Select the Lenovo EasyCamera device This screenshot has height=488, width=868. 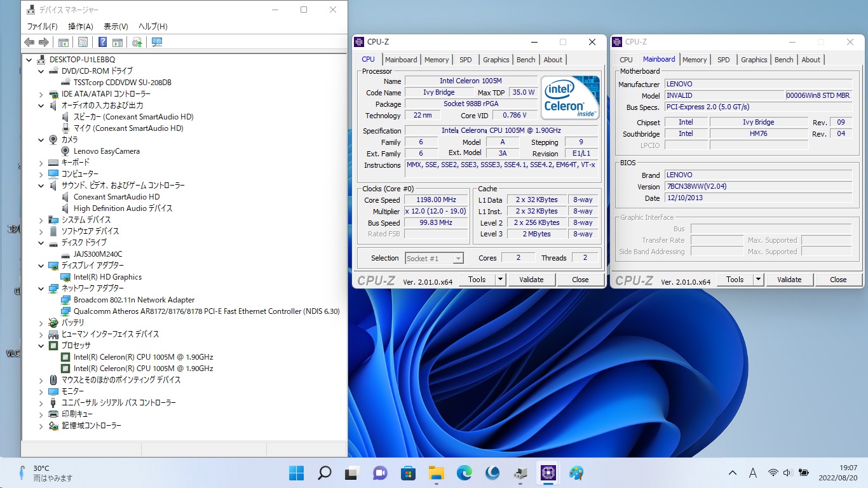[106, 151]
